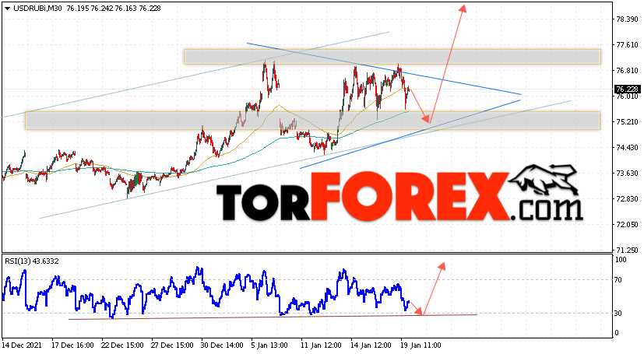Select the 77.610 price axis label

[x=627, y=45]
